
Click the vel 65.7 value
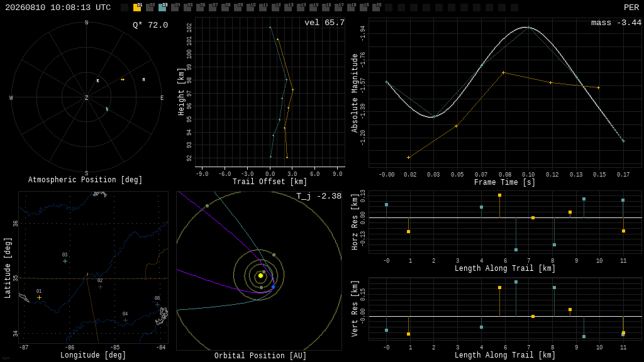point(325,23)
